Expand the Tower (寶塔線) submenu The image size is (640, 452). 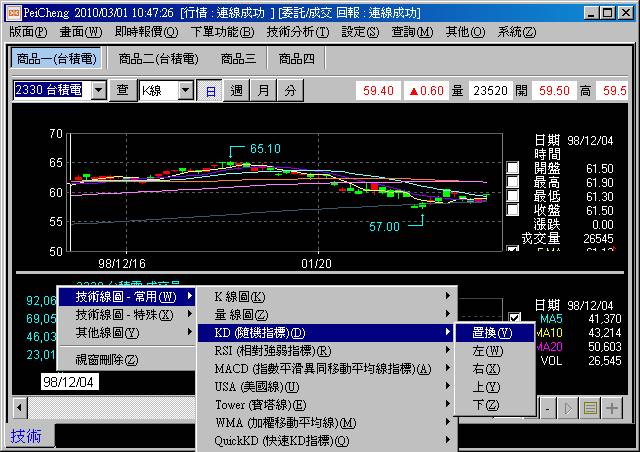pyautogui.click(x=327, y=404)
